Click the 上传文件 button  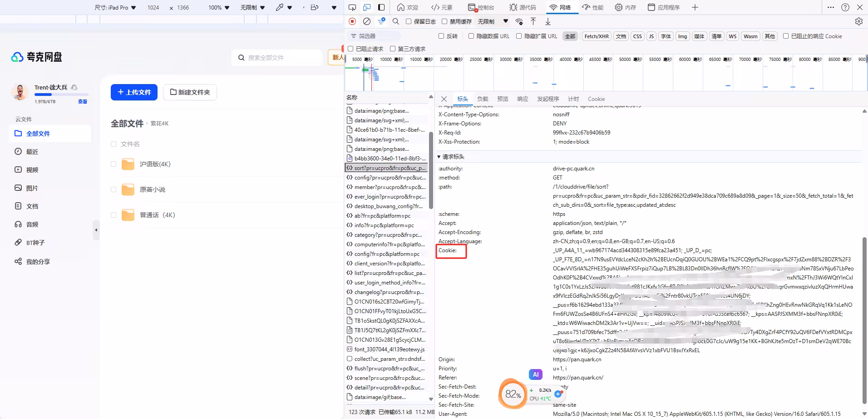coord(134,92)
